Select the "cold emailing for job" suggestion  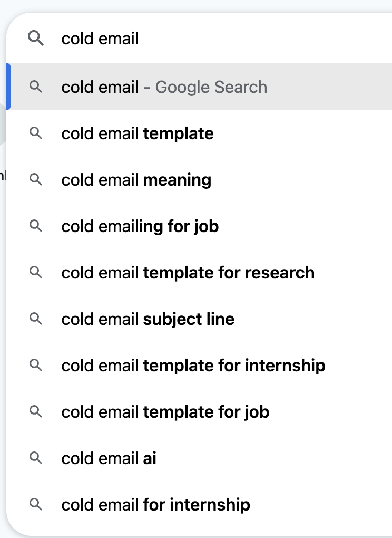(x=139, y=226)
